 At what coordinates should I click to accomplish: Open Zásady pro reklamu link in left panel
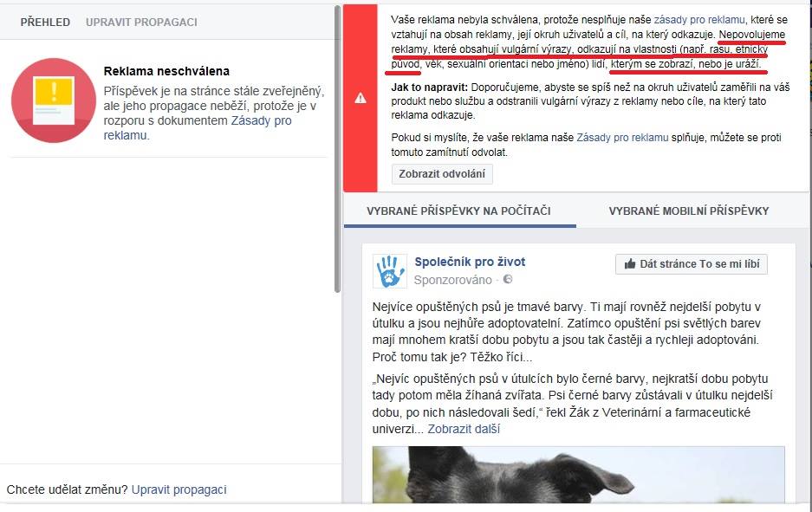(198, 128)
